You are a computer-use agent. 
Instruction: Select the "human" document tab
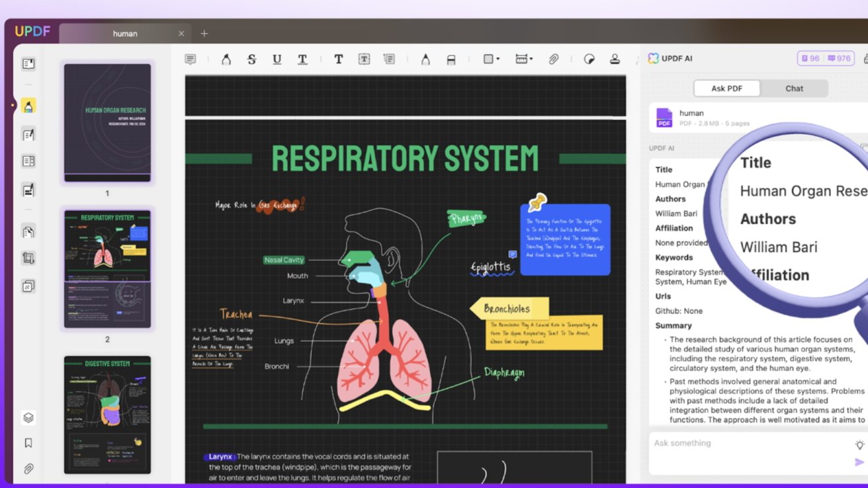tap(124, 34)
